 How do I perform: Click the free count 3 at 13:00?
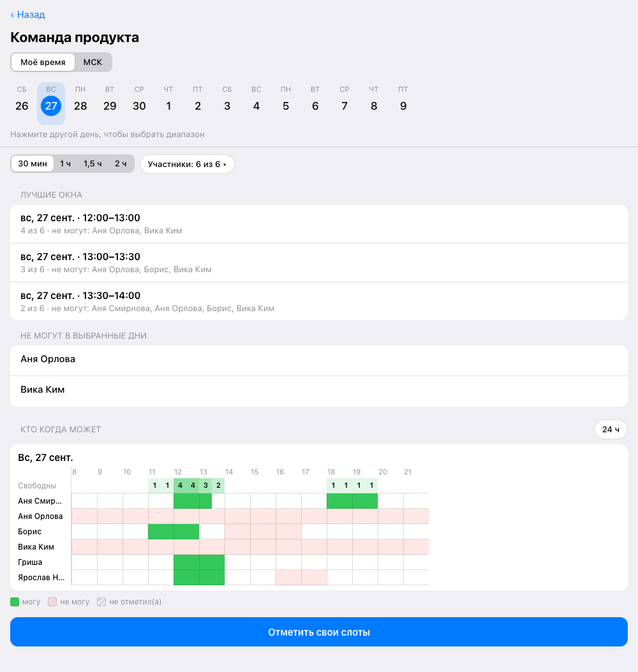pos(205,486)
